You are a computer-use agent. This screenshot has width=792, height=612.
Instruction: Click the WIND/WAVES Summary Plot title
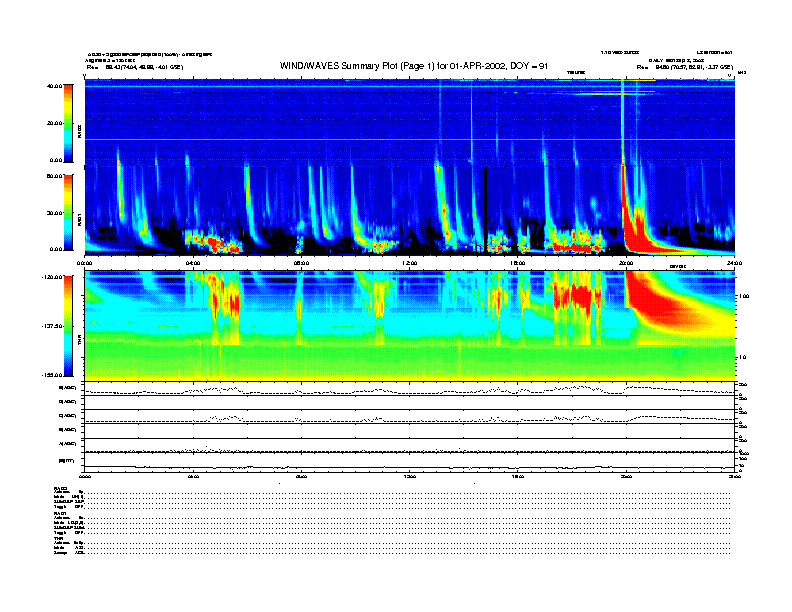[x=414, y=66]
